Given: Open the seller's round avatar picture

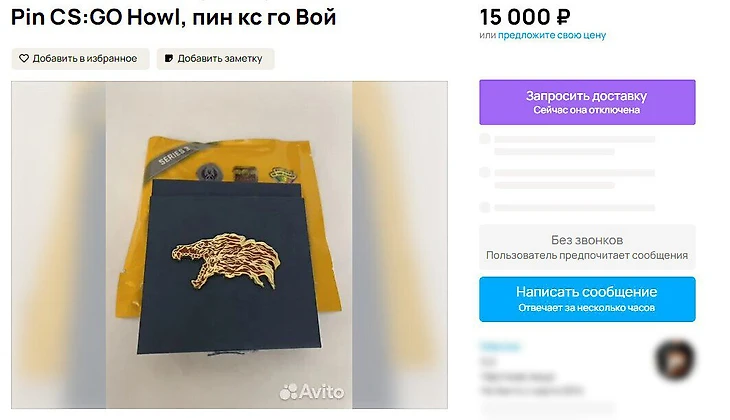Looking at the screenshot, I should point(675,360).
